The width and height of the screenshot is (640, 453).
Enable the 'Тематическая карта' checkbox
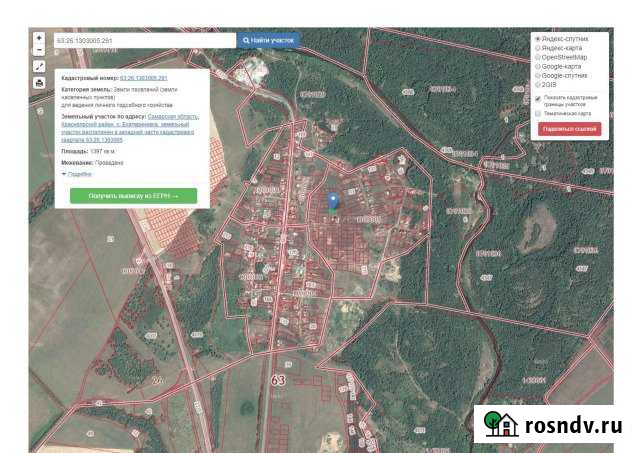pyautogui.click(x=538, y=113)
